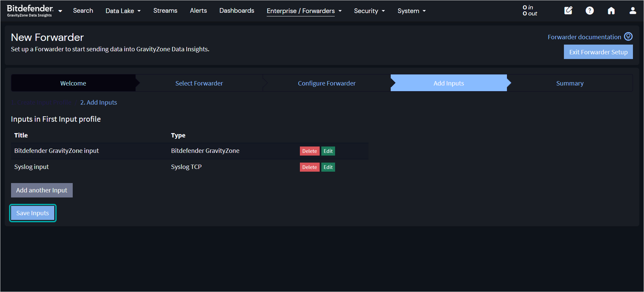Edit the Syslog input
Viewport: 644px width, 292px height.
tap(328, 167)
